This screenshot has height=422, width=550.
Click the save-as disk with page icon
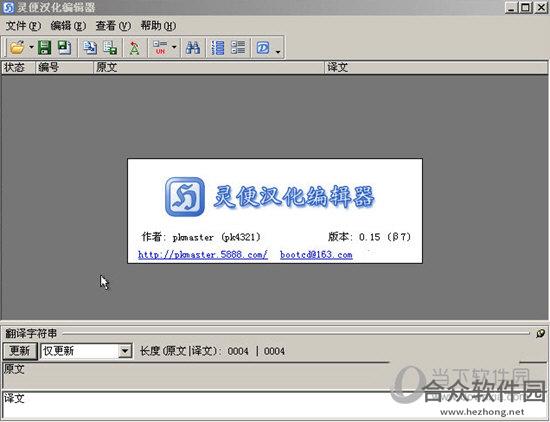(x=64, y=47)
